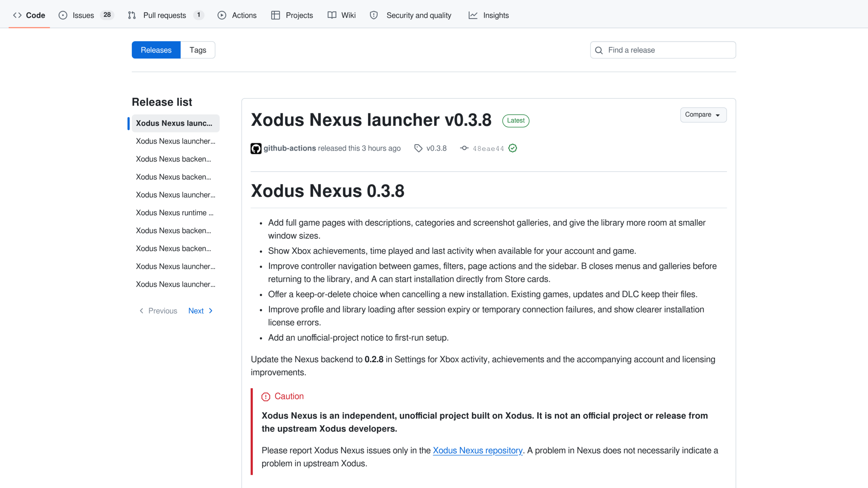Go to Next releases page
Viewport: 868px width, 488px height.
click(x=200, y=311)
